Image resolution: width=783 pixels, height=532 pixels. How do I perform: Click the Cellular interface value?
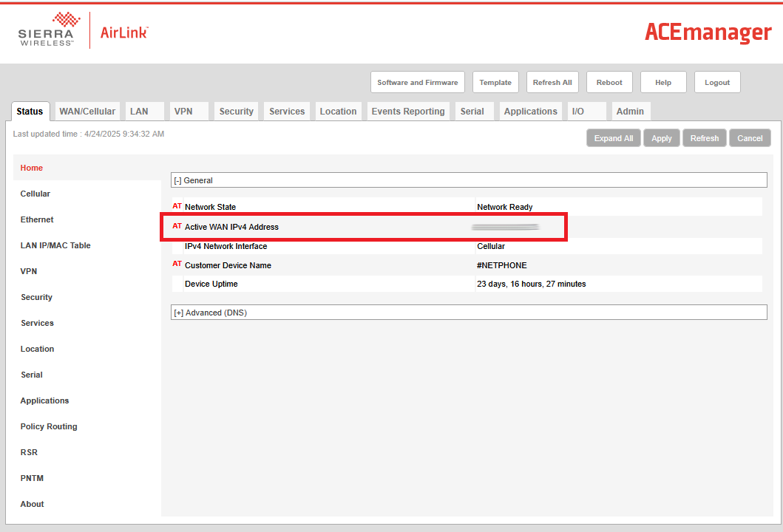[x=491, y=247]
